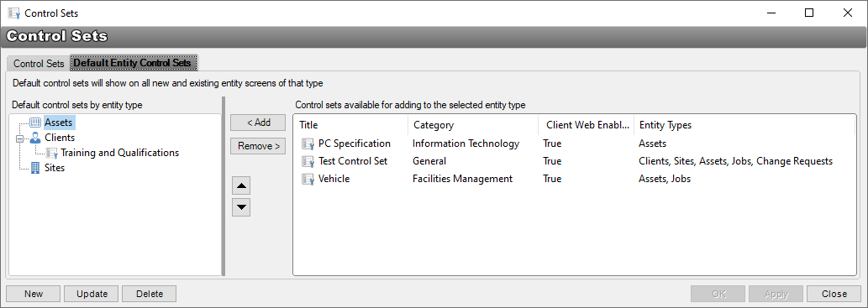Collapse the Clients tree node
The image size is (868, 308).
(20, 138)
